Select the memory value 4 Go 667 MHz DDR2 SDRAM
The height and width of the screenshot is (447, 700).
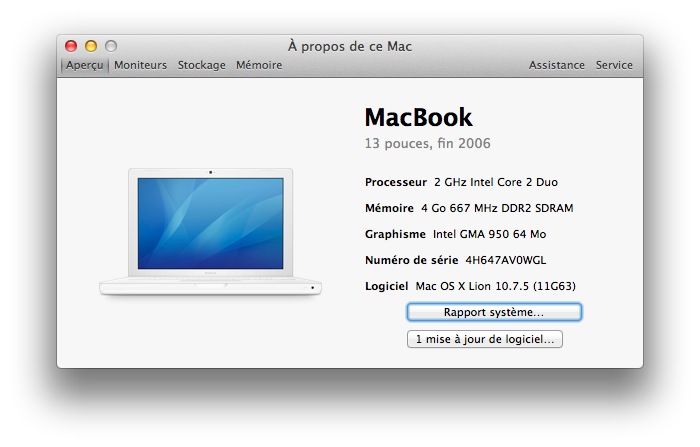[497, 208]
